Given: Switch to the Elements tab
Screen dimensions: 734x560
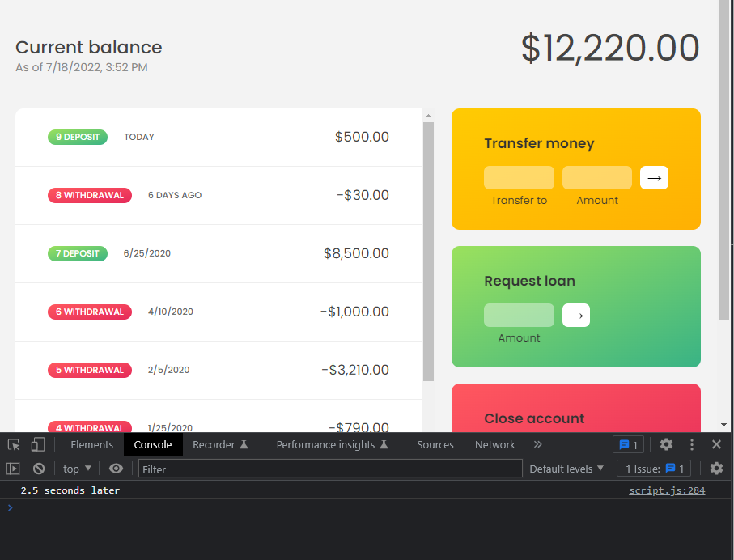Looking at the screenshot, I should point(91,444).
